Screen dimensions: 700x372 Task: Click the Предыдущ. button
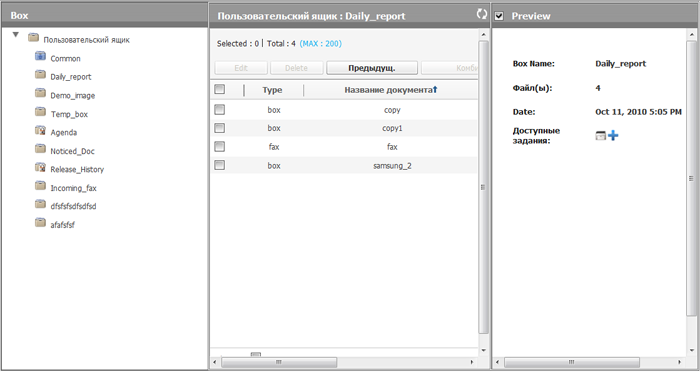click(x=372, y=68)
